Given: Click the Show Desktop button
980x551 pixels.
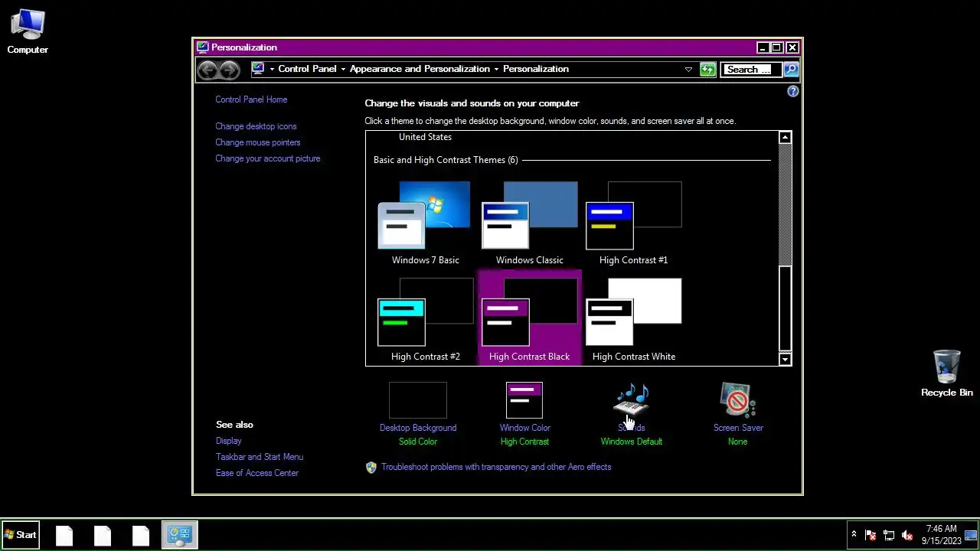Looking at the screenshot, I should click(972, 535).
